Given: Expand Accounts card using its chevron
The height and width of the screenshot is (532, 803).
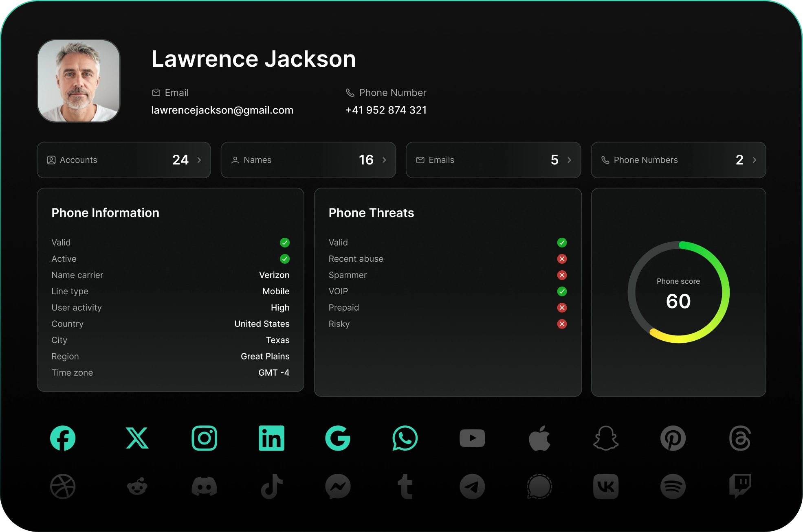Looking at the screenshot, I should point(199,160).
